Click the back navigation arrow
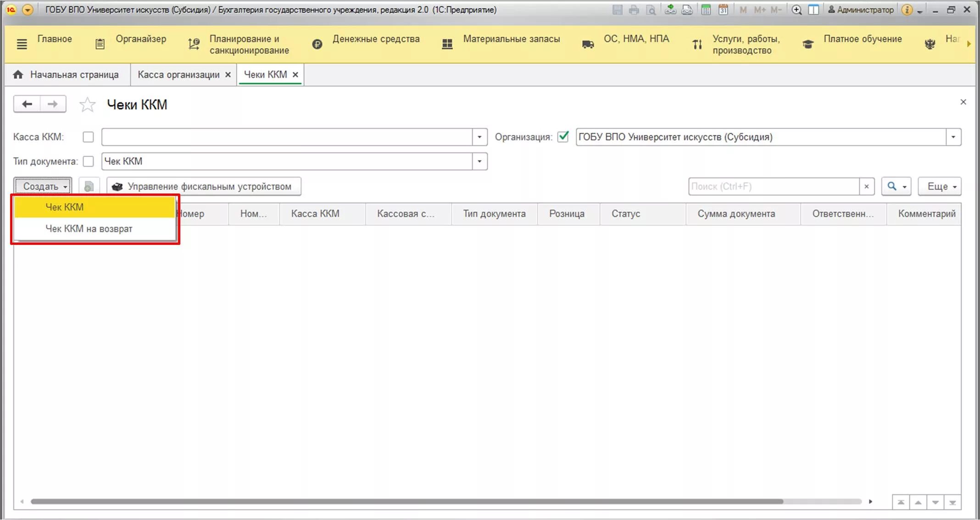 [27, 104]
